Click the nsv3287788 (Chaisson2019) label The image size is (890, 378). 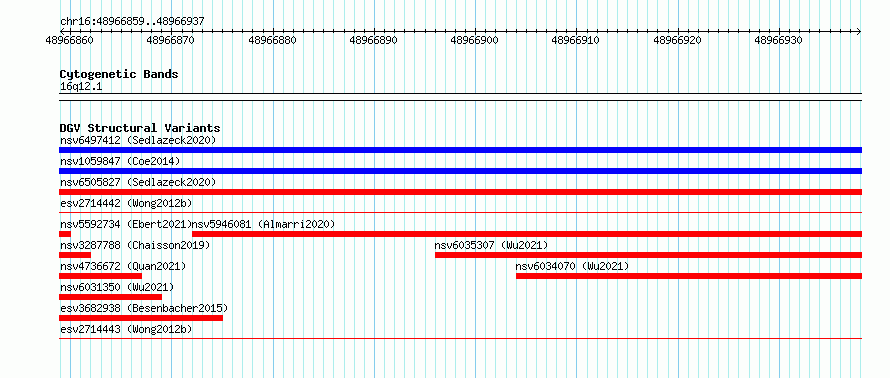click(x=135, y=245)
